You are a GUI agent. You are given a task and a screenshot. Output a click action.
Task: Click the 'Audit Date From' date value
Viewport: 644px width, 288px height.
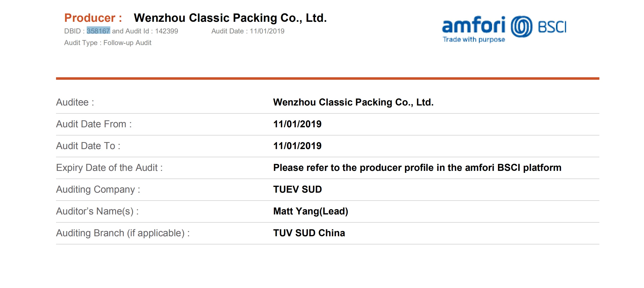tap(297, 124)
